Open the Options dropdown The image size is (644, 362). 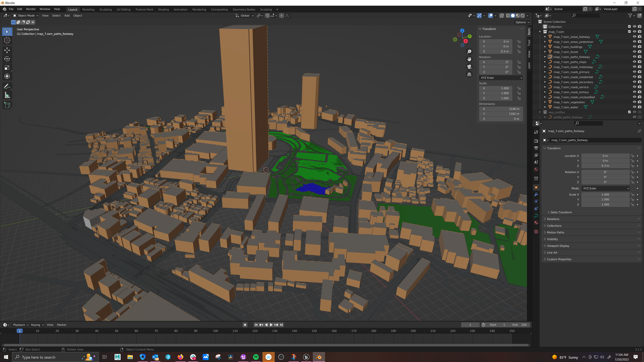pos(522,22)
